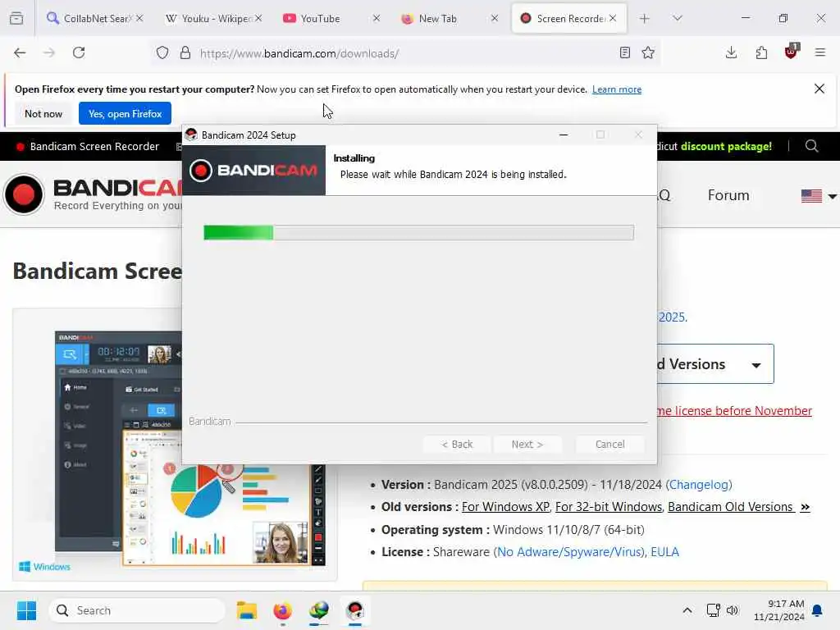Click the Next button in Setup
The image size is (840, 630).
tap(527, 444)
